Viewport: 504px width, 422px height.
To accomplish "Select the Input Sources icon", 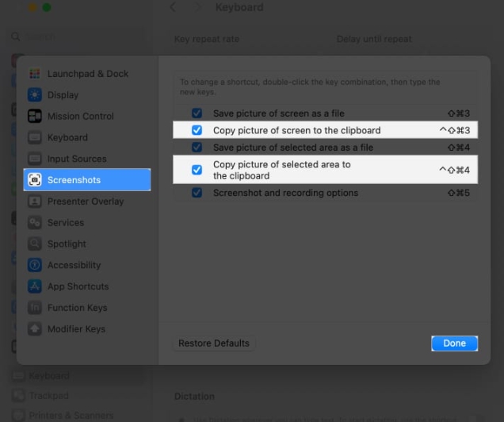I will tap(35, 159).
